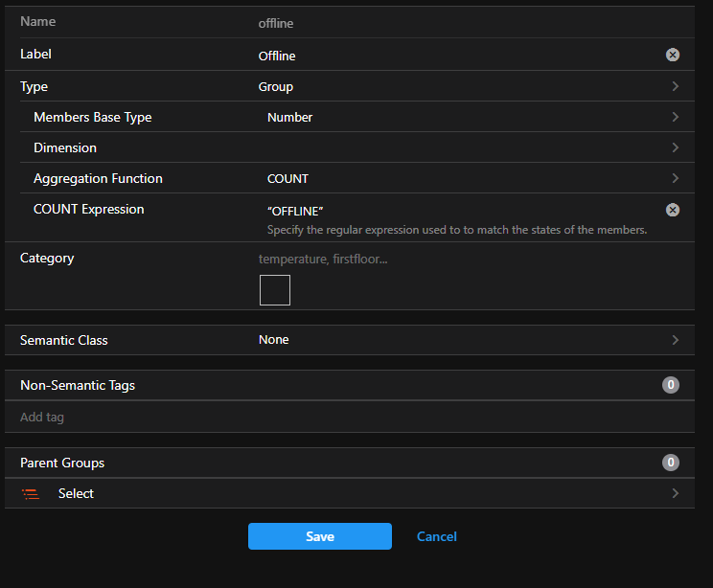Click into the Label field containing Offline
713x588 pixels.
(x=459, y=56)
